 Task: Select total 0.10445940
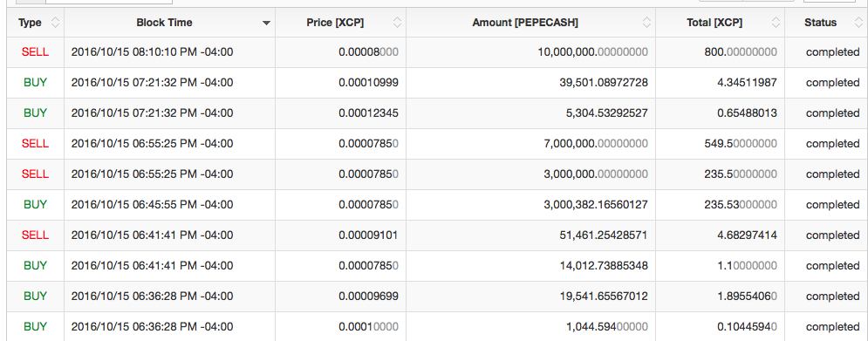tap(748, 326)
